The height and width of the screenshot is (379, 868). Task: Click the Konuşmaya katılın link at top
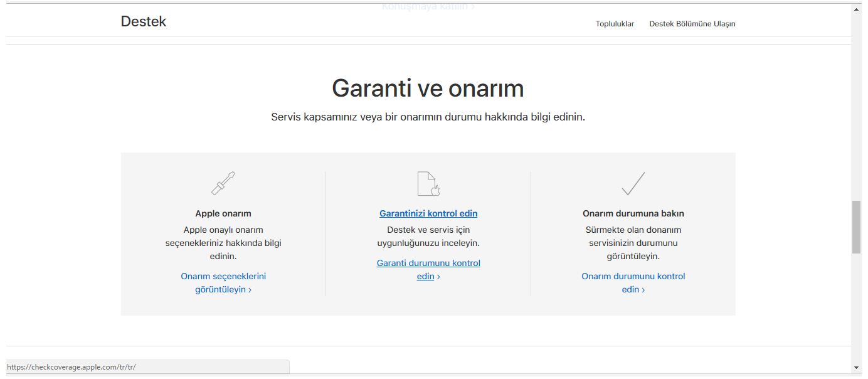428,6
